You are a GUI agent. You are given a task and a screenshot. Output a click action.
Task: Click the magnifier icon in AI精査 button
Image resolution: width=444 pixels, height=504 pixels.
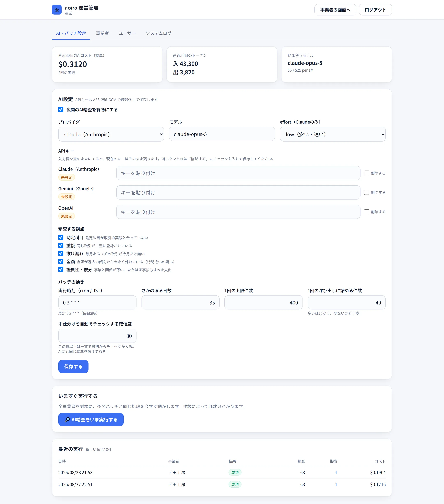coord(67,420)
